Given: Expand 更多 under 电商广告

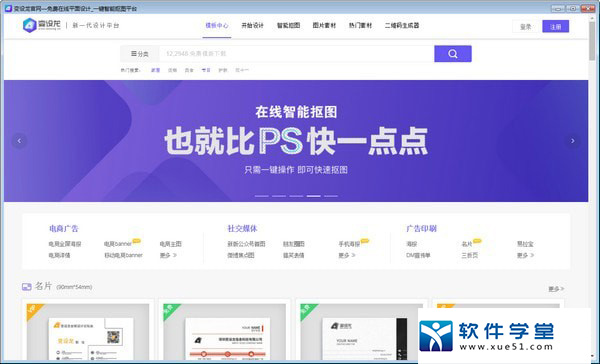Looking at the screenshot, I should click(x=168, y=255).
